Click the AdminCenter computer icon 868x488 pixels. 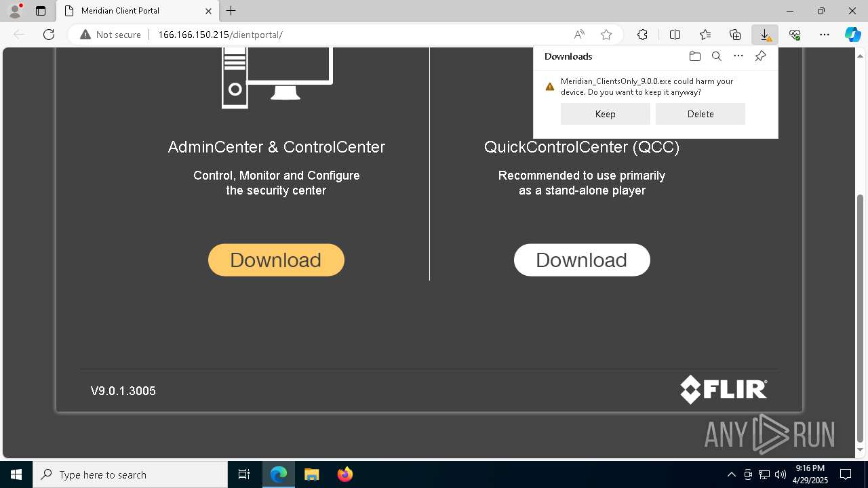pyautogui.click(x=277, y=77)
